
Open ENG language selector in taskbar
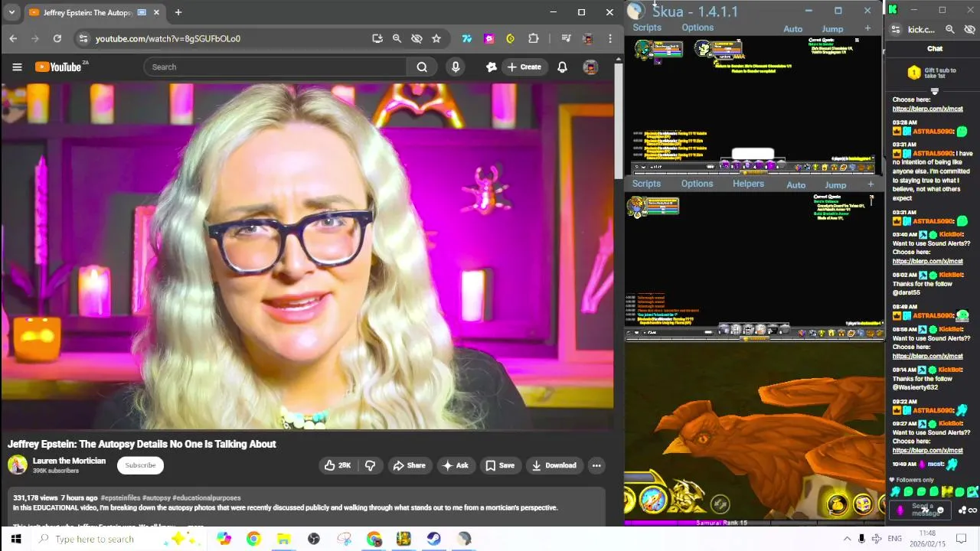coord(894,539)
